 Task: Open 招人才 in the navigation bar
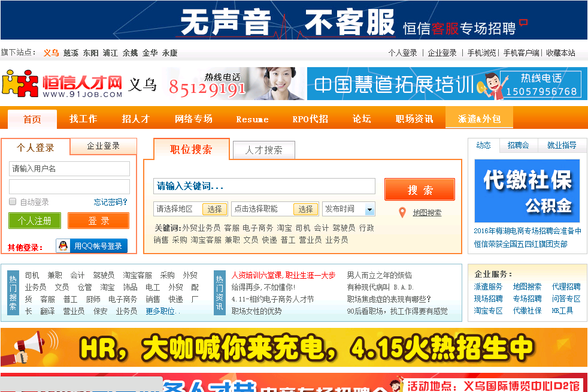pos(136,119)
